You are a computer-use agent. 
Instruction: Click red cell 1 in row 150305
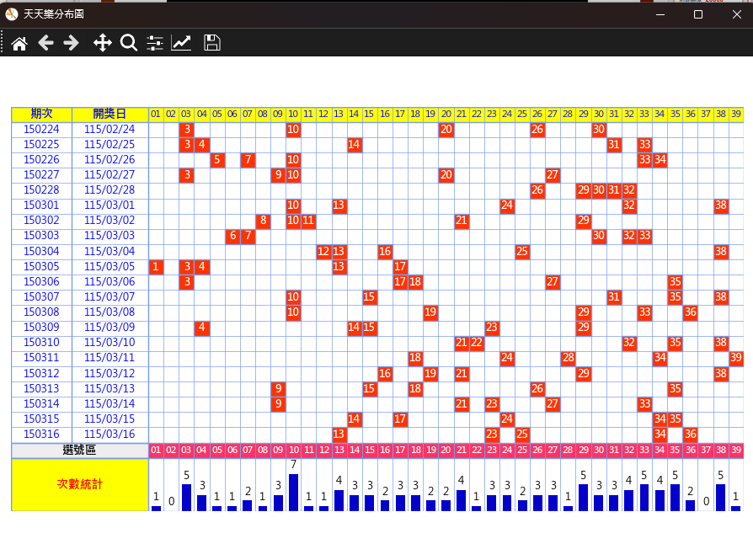(156, 267)
